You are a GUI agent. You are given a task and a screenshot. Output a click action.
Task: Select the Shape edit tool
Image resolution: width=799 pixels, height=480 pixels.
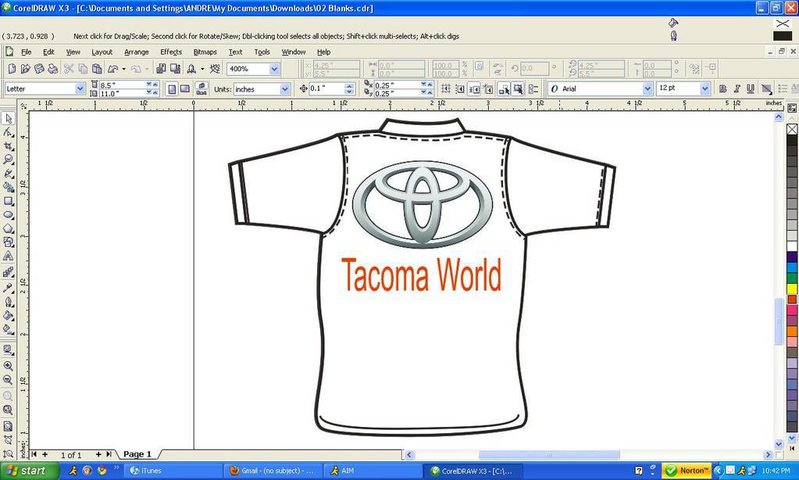(8, 132)
